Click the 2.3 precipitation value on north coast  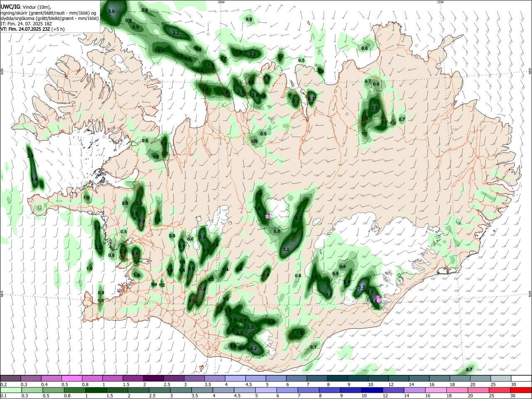coord(240,92)
